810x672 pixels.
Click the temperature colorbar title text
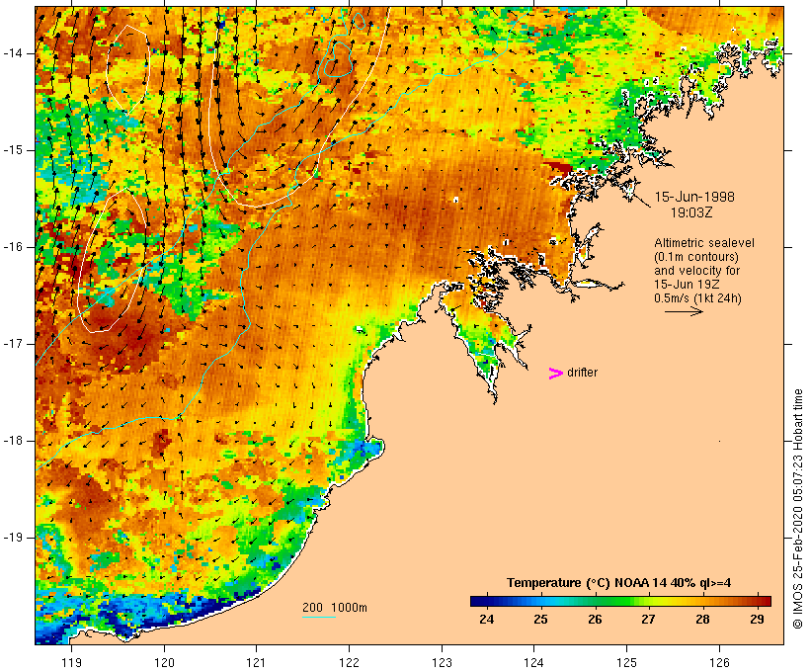(x=619, y=583)
